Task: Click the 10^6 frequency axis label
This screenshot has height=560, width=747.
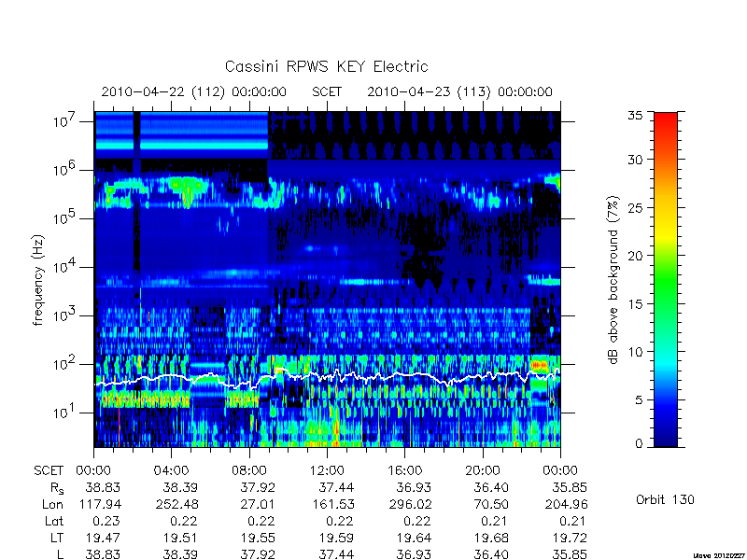Action: (63, 169)
